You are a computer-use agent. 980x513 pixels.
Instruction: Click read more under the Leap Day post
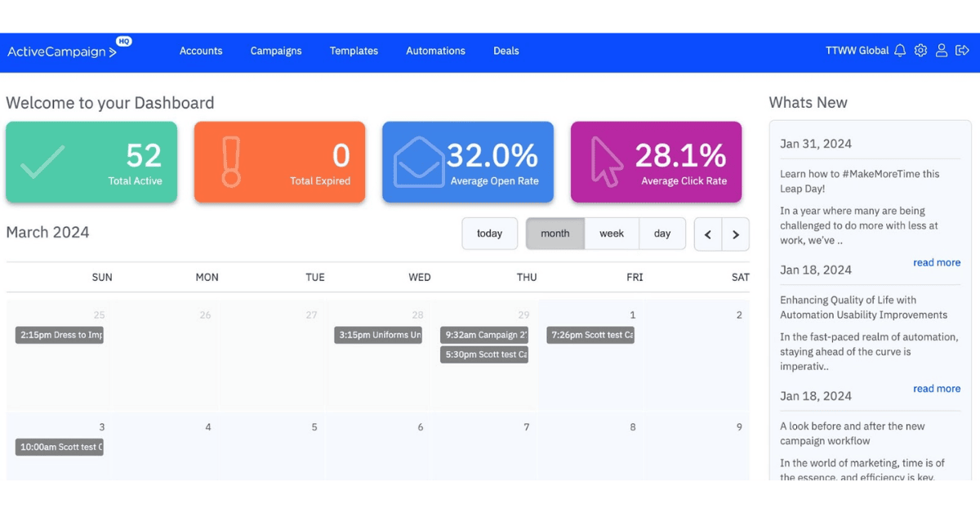tap(937, 262)
